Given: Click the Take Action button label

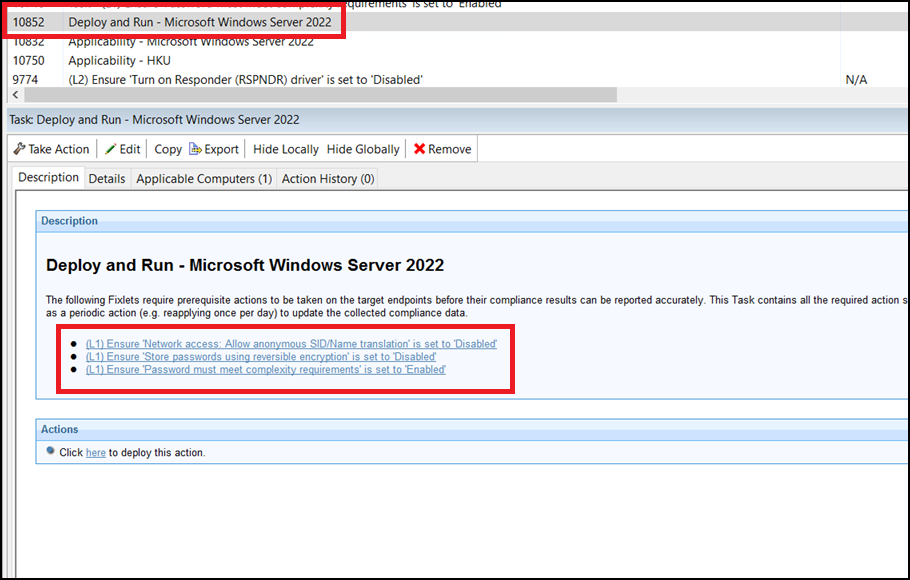Looking at the screenshot, I should (x=59, y=149).
